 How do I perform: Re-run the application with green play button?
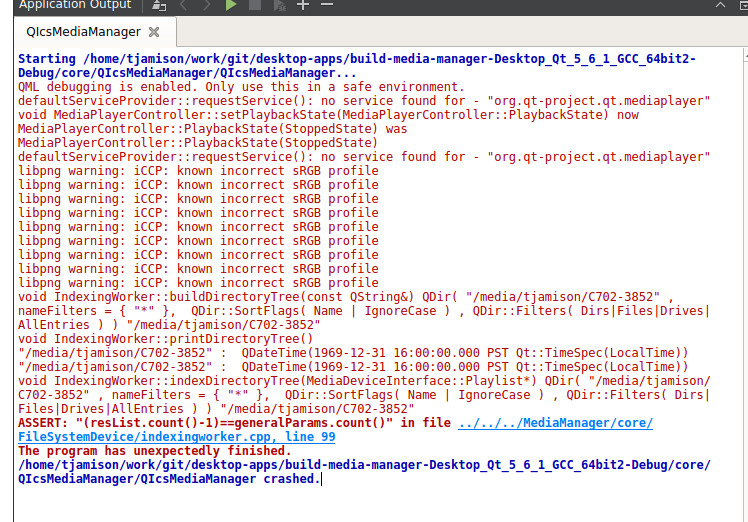(x=231, y=5)
